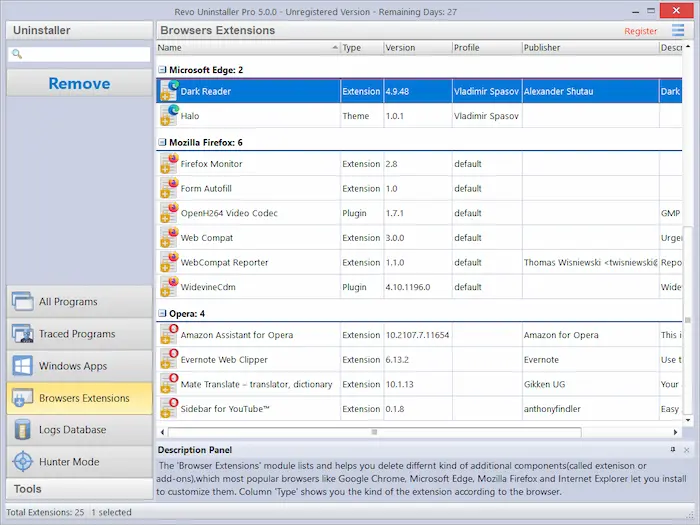The width and height of the screenshot is (700, 525).
Task: Click the Remove button
Action: click(x=79, y=83)
